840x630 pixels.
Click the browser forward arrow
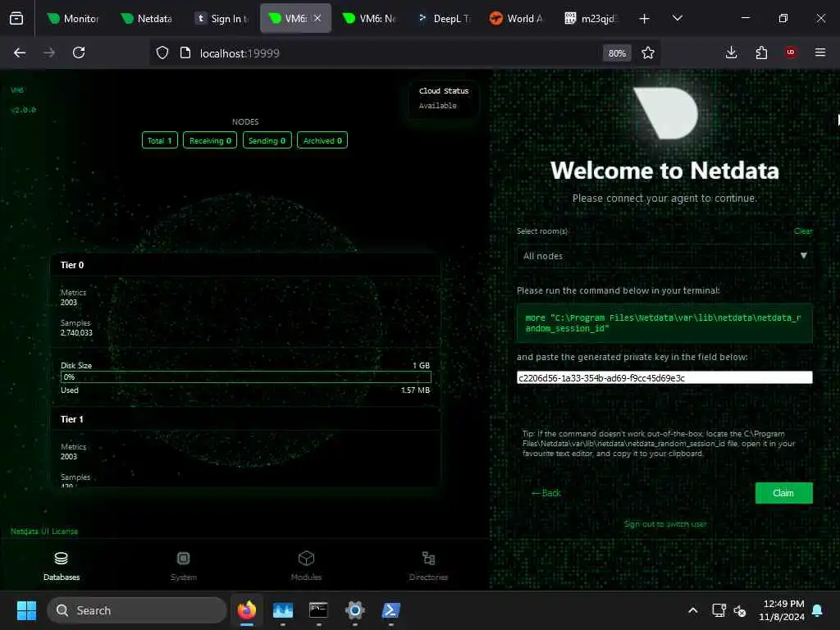[x=48, y=52]
